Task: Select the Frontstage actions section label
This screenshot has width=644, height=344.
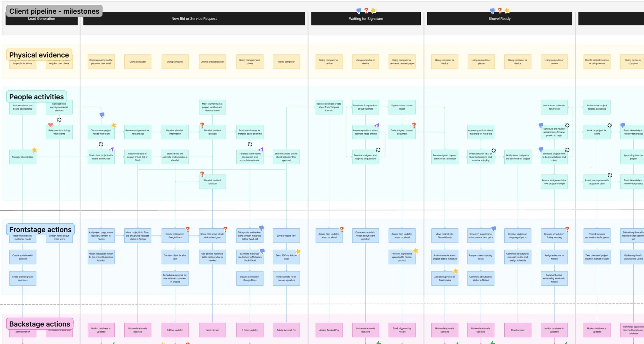Action: pyautogui.click(x=40, y=229)
